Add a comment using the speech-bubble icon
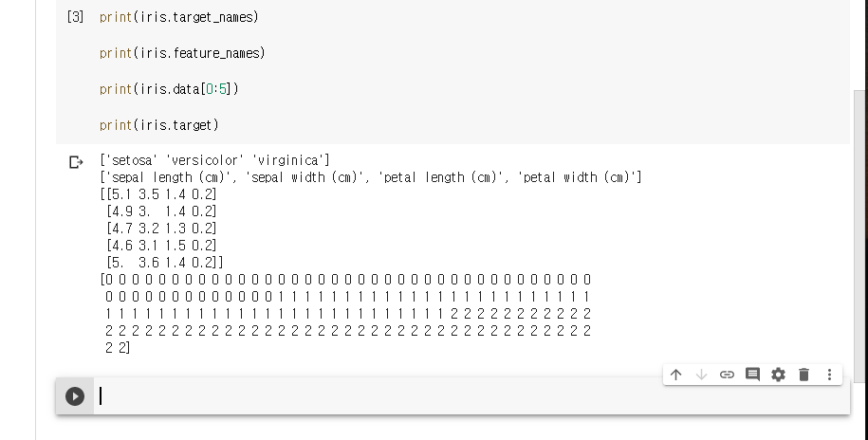 (752, 375)
